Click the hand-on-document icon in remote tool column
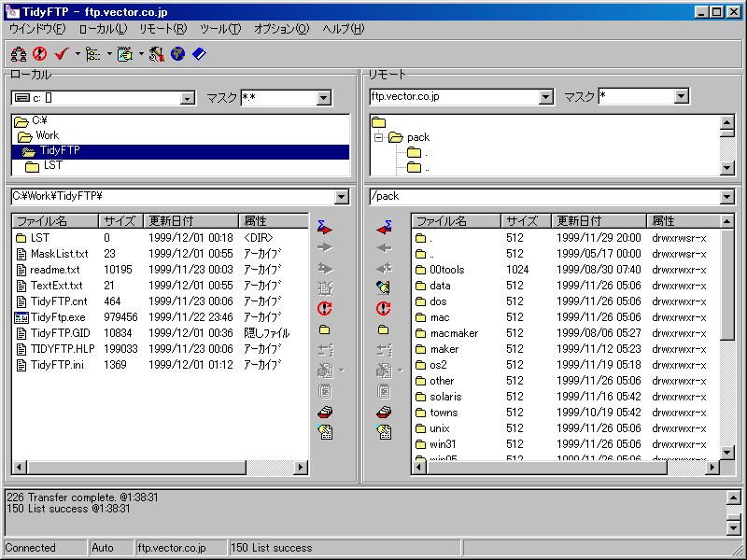The image size is (747, 560). [x=384, y=432]
